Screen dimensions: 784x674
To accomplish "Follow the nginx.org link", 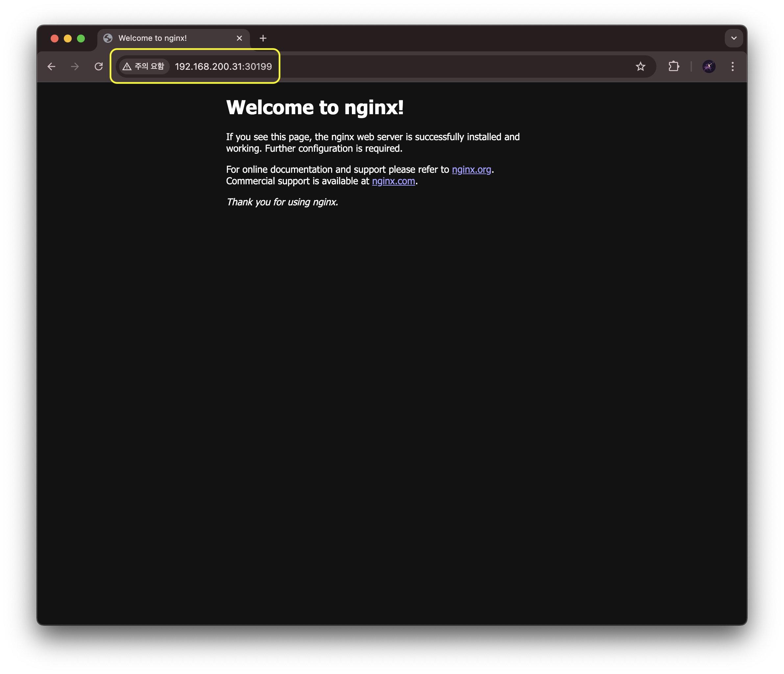I will click(471, 169).
